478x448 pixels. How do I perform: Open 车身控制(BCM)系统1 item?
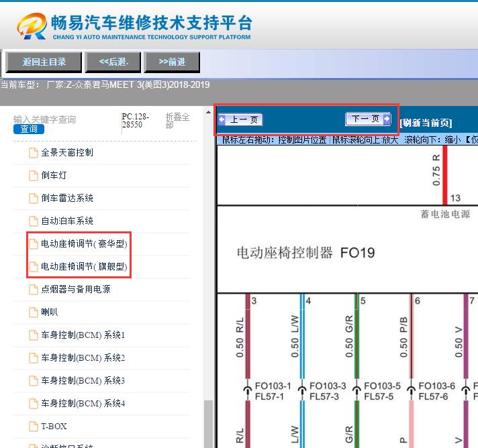coord(83,335)
